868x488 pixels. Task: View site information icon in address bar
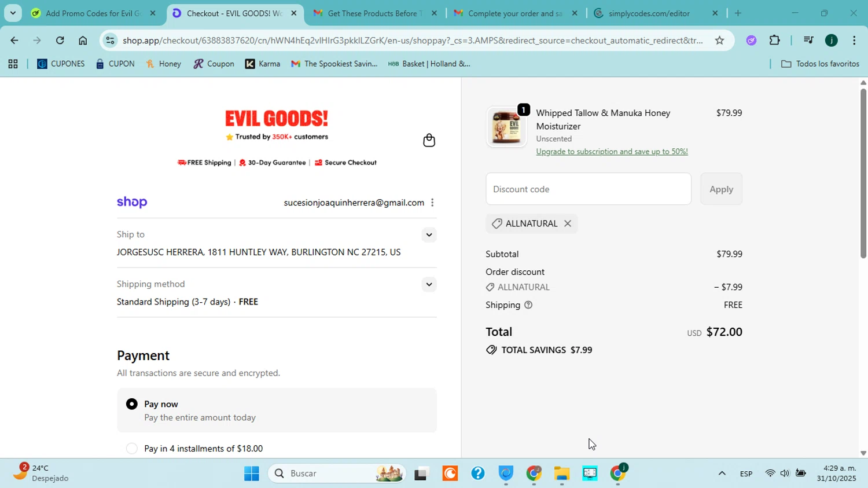[x=111, y=40]
